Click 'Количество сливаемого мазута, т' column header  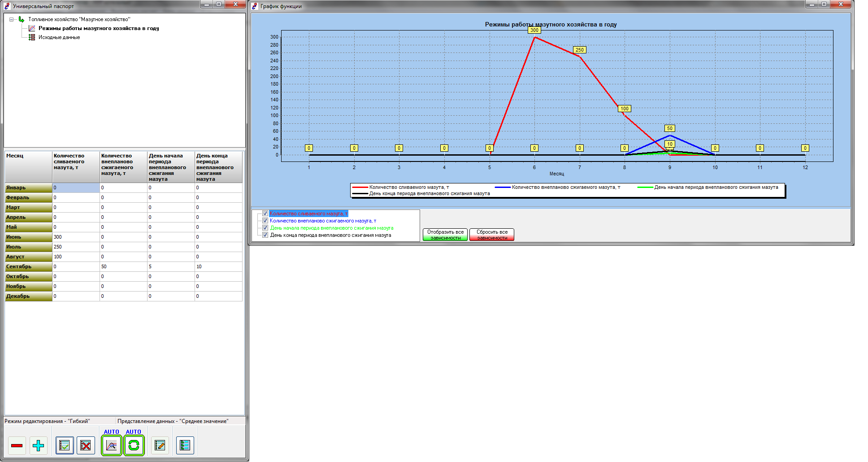[76, 167]
